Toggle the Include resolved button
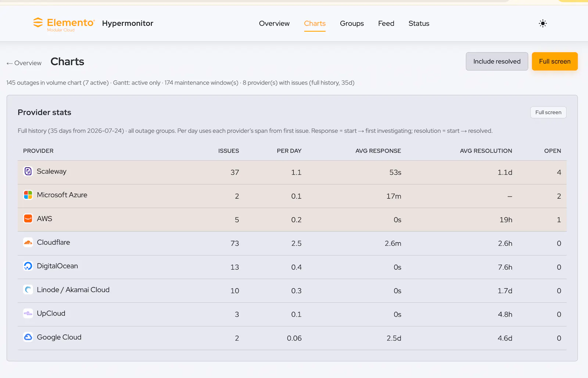The height and width of the screenshot is (378, 588). (x=497, y=61)
